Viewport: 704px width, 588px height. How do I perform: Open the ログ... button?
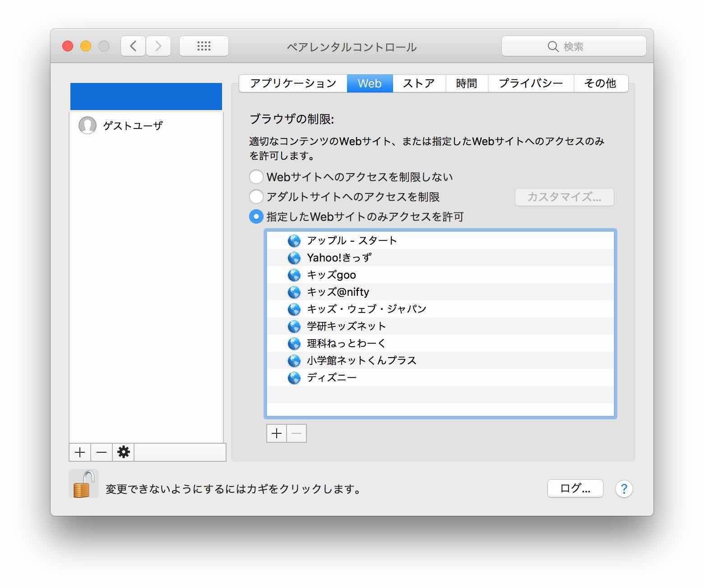coord(575,488)
